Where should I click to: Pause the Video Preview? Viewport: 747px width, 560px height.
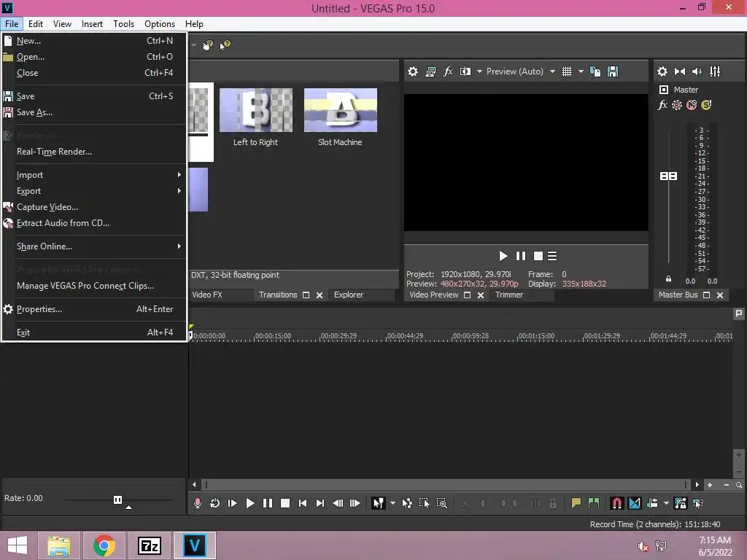[x=520, y=256]
